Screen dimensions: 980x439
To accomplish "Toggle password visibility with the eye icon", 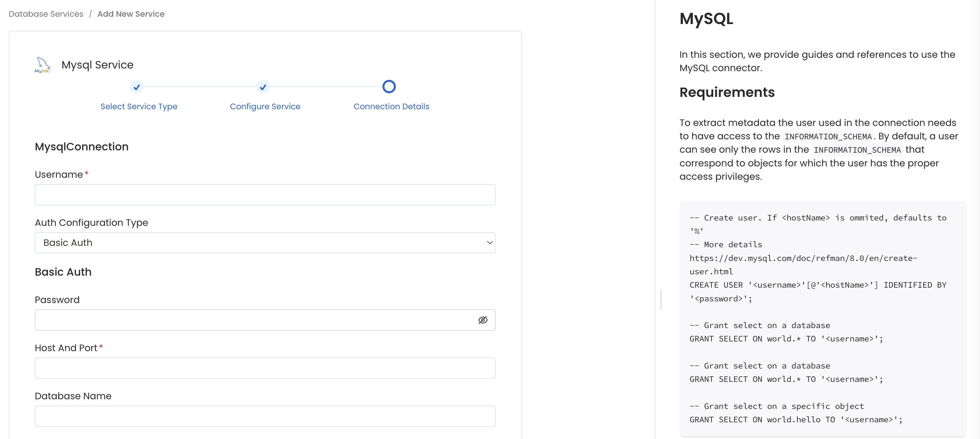I will coord(483,320).
